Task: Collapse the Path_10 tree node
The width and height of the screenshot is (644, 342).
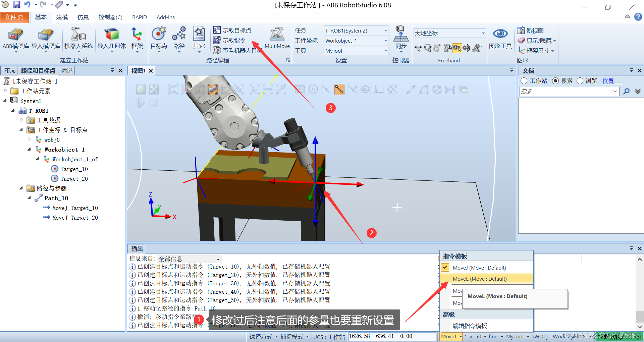Action: [x=29, y=198]
